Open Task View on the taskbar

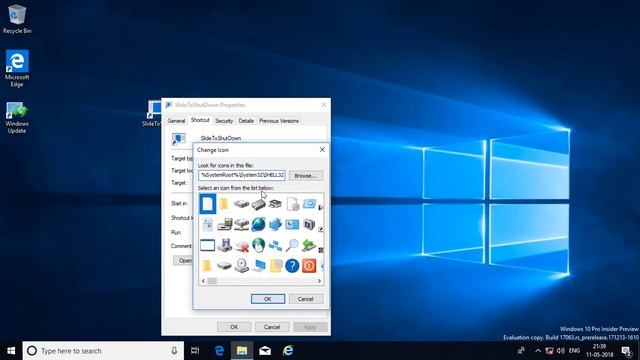195,351
